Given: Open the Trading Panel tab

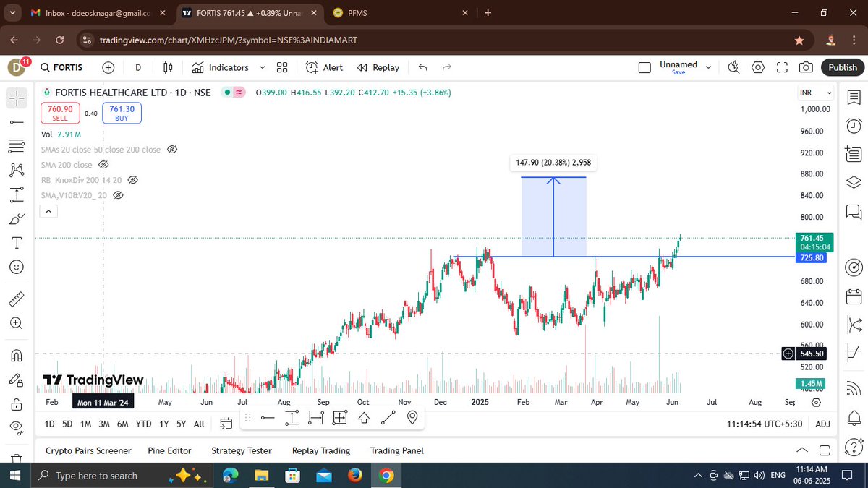Looking at the screenshot, I should click(x=396, y=450).
